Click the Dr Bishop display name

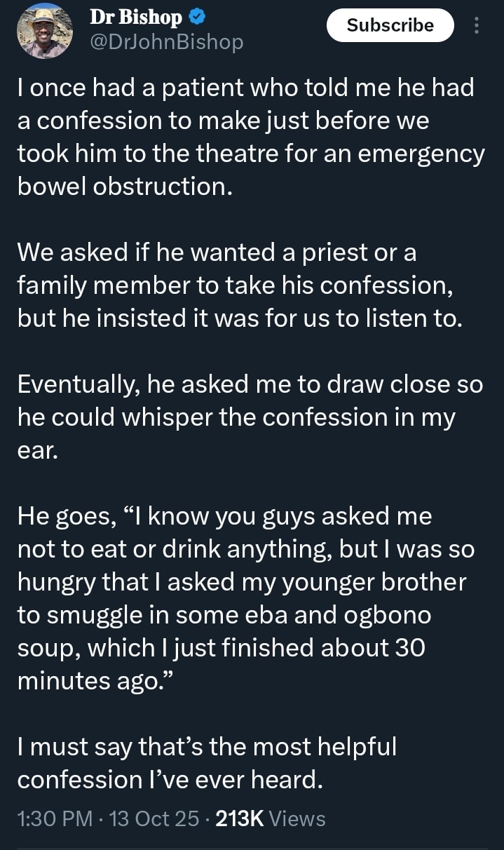(135, 18)
